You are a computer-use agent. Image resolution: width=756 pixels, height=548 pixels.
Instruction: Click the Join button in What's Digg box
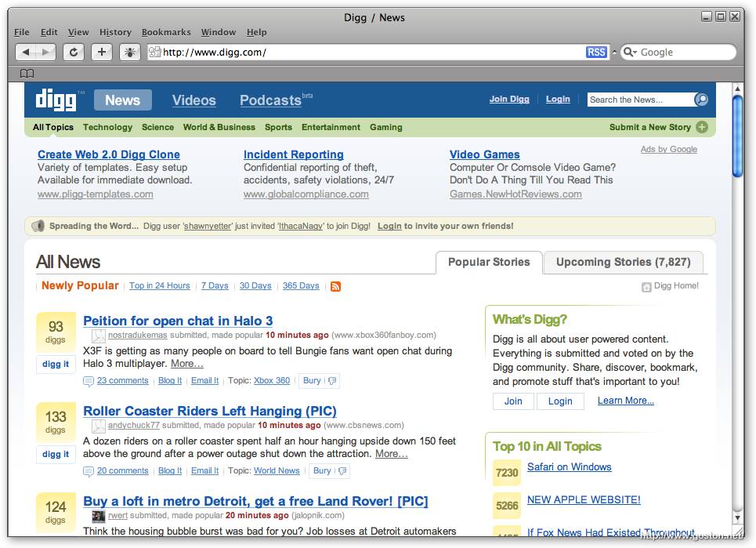pos(513,401)
